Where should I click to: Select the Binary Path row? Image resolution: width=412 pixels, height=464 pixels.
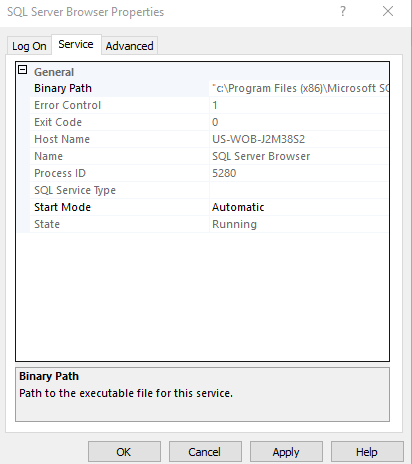pos(209,88)
